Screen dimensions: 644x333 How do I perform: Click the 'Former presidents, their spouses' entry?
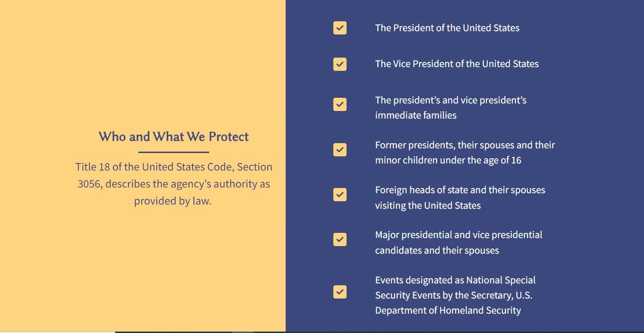[465, 152]
